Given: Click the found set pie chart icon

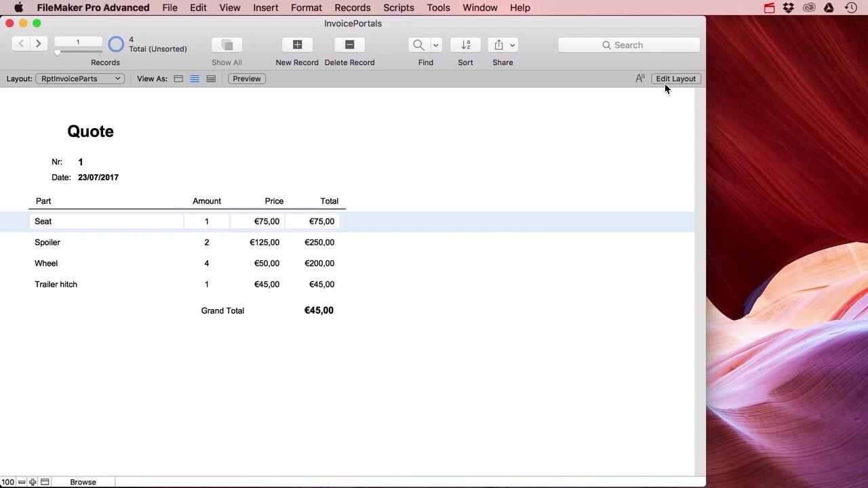Looking at the screenshot, I should tap(116, 45).
